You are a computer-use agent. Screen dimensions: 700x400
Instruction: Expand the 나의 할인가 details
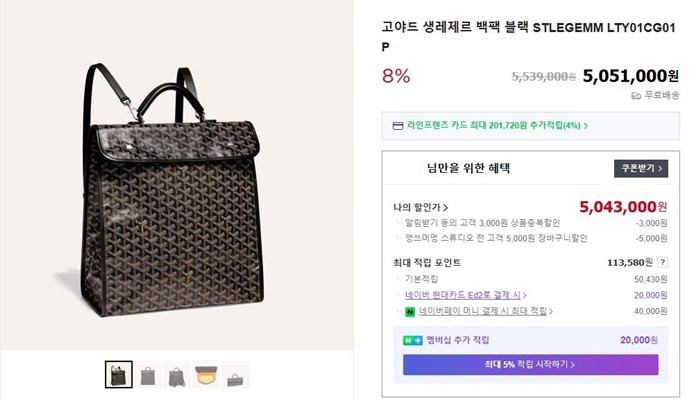[420, 207]
